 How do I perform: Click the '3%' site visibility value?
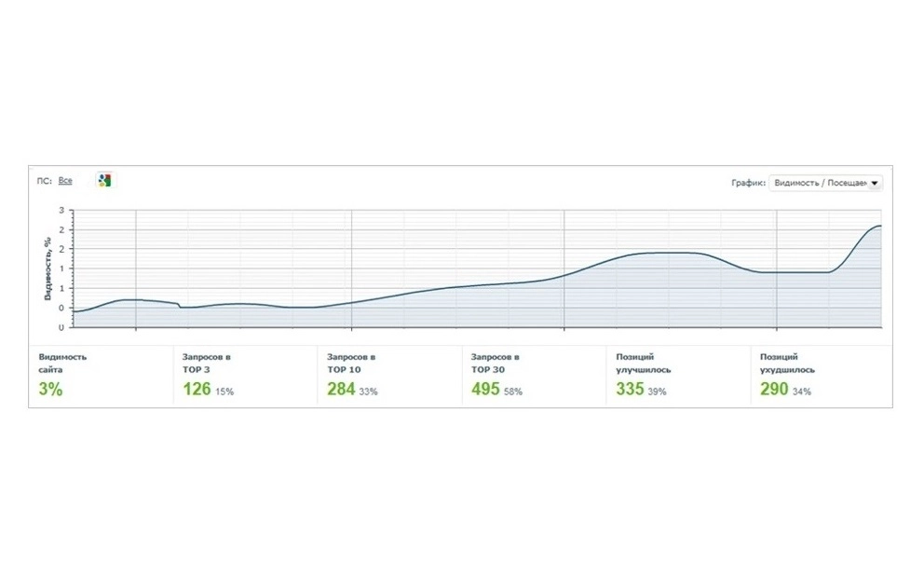coord(50,390)
